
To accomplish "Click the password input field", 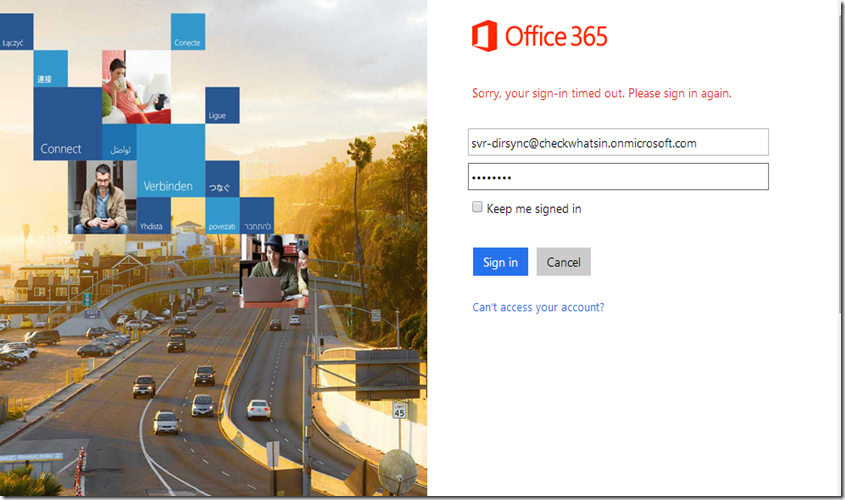I will 618,177.
